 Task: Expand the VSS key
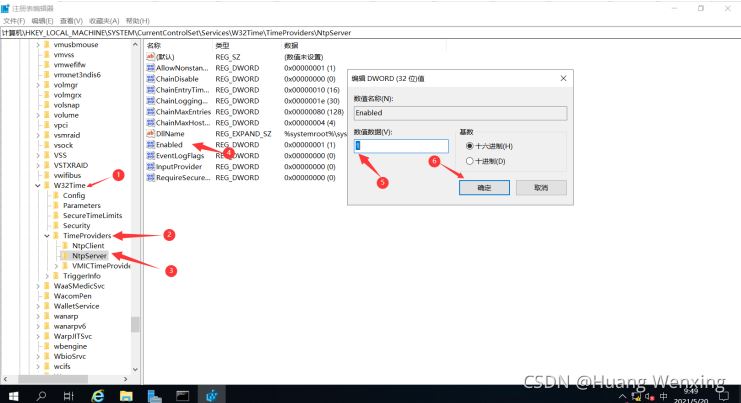38,155
